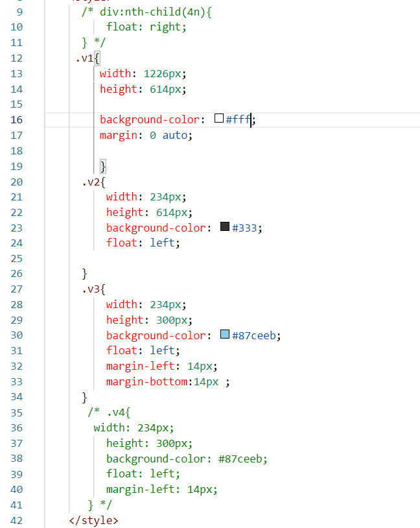This screenshot has height=528, width=420.
Task: Place cursor on .v1 selector
Action: point(84,58)
